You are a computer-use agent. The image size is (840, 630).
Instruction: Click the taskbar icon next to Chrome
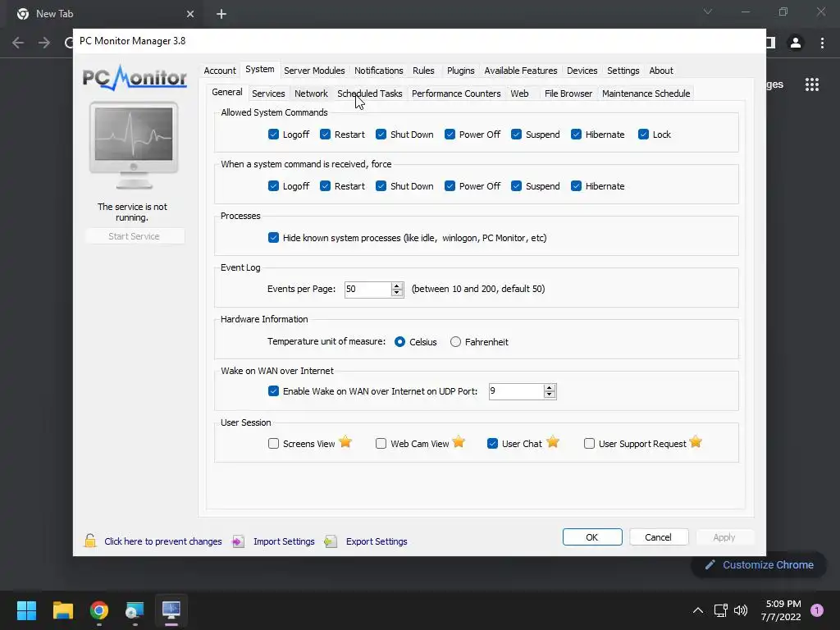135,610
